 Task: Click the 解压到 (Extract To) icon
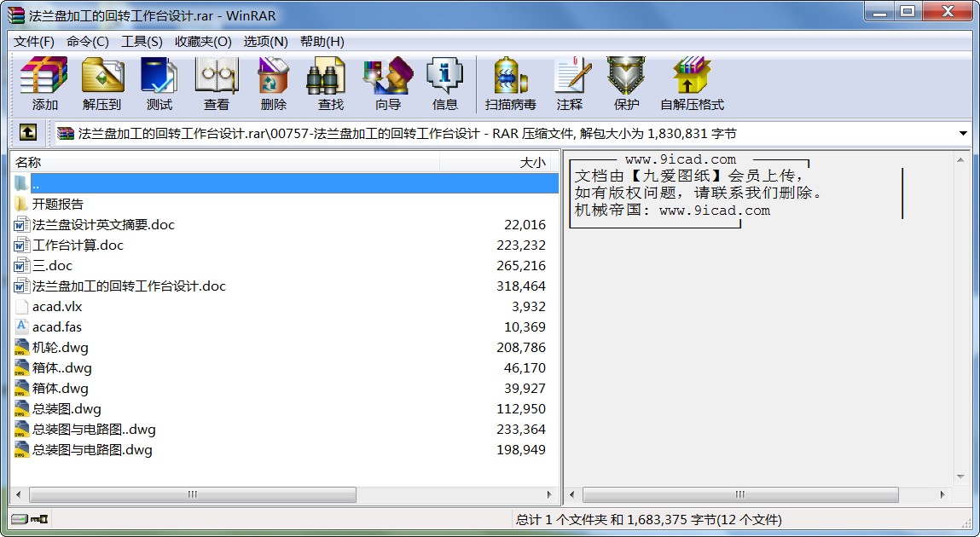pyautogui.click(x=102, y=84)
